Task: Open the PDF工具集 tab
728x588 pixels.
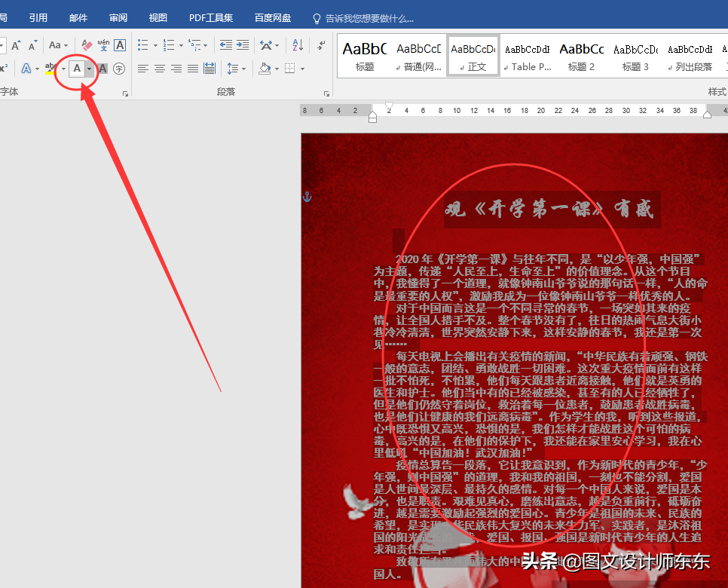Action: point(211,17)
